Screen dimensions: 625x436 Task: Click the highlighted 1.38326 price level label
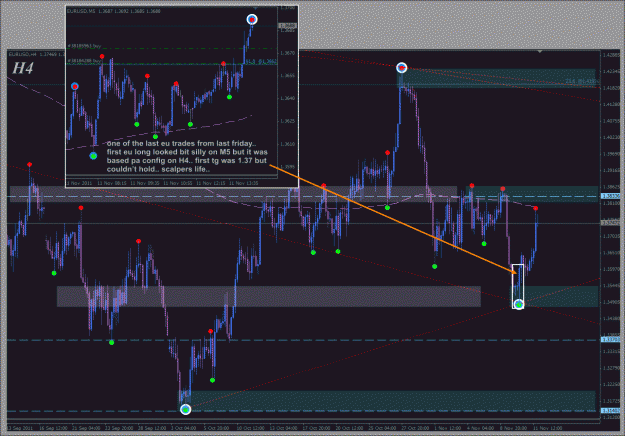click(x=610, y=196)
